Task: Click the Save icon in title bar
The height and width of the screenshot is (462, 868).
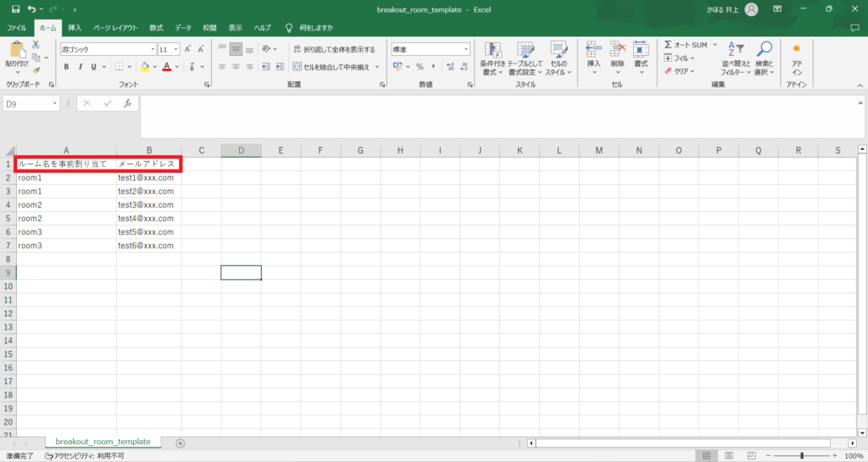Action: [15, 8]
